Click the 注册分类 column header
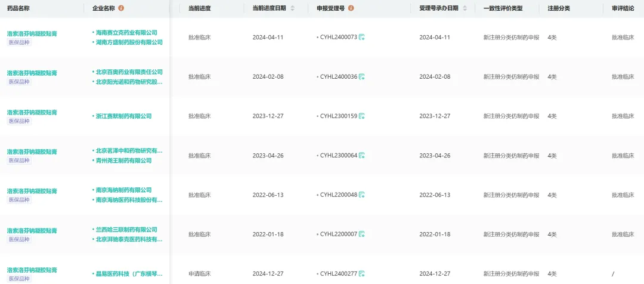 tap(559, 8)
